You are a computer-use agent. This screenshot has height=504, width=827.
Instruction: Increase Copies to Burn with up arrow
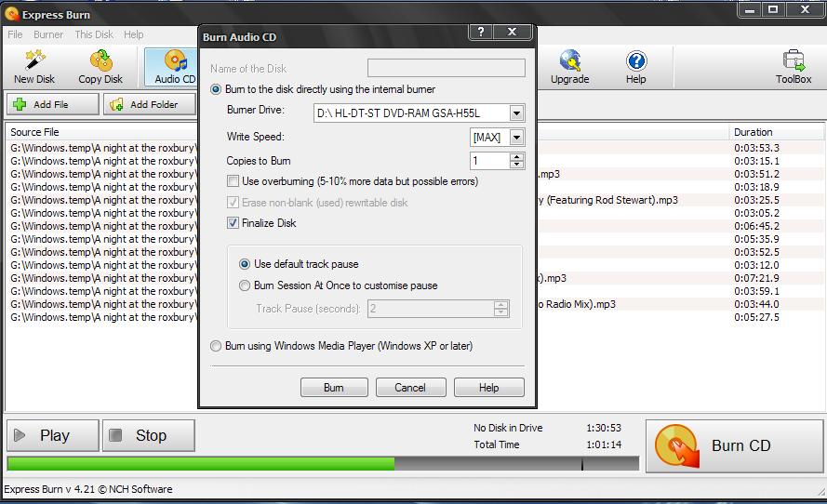517,156
